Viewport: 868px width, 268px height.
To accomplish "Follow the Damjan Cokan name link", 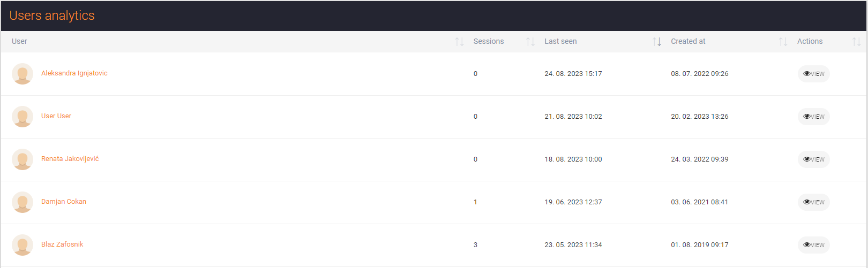I will tap(64, 202).
